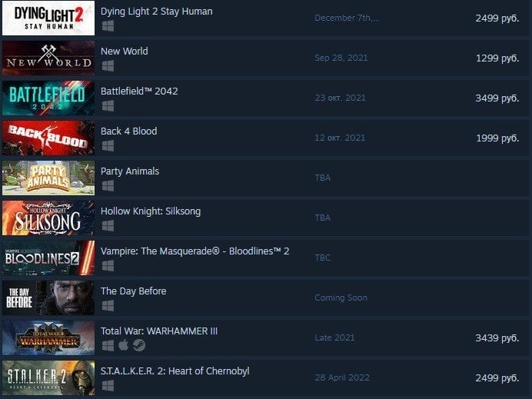Open Total War: WARHAMMER III title link

(159, 331)
